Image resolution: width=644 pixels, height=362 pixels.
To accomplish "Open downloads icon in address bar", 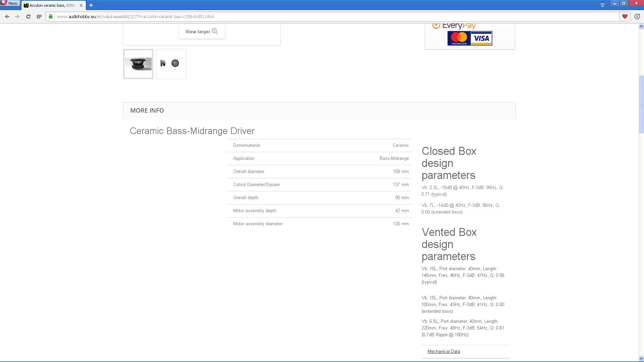I will [637, 16].
